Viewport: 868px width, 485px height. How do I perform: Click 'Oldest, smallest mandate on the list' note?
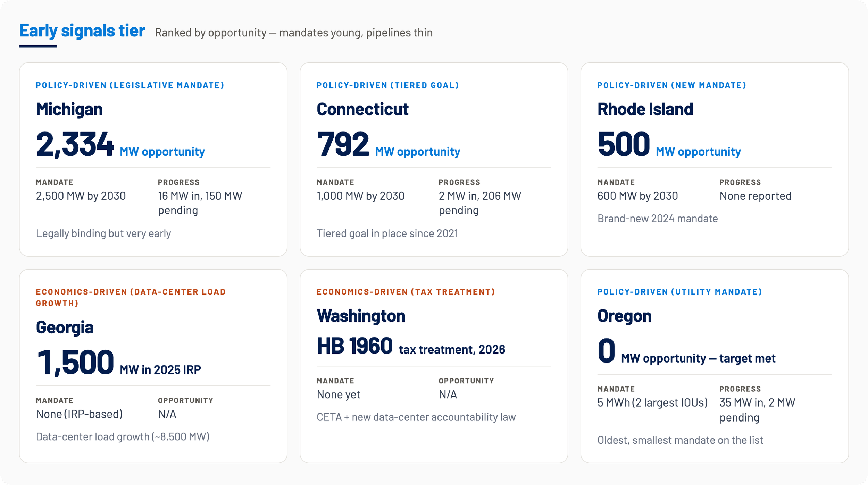coord(680,440)
